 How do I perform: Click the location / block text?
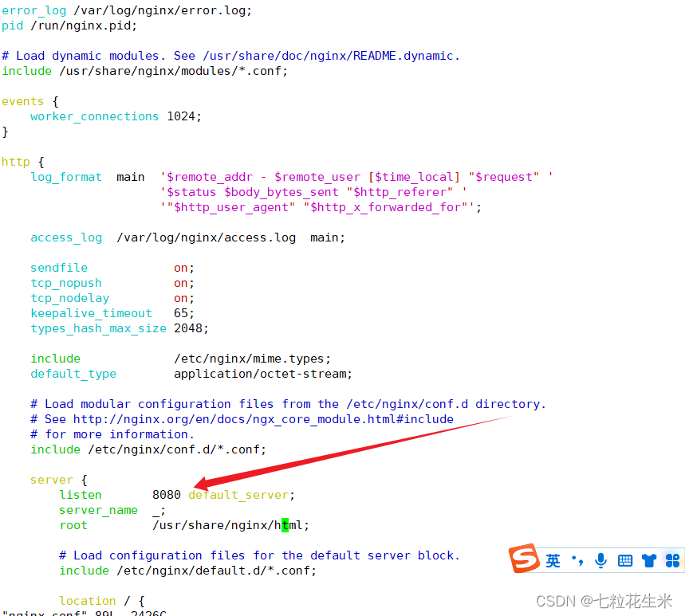(x=88, y=600)
